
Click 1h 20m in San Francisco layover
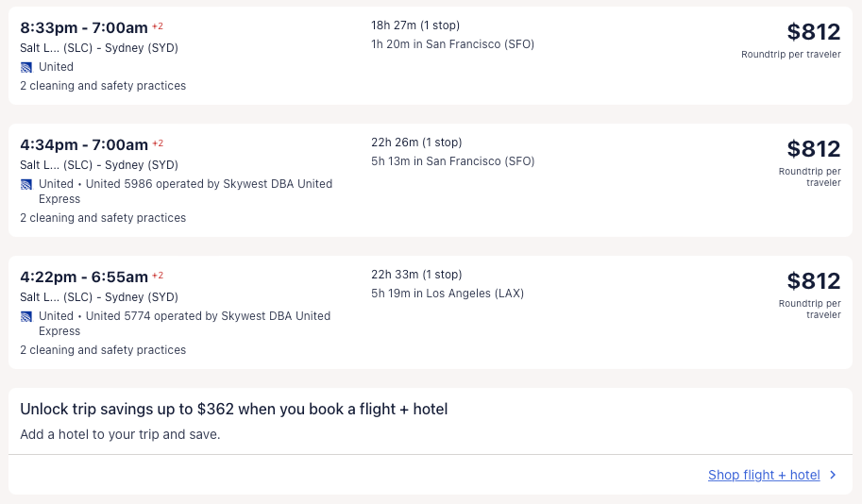(452, 43)
